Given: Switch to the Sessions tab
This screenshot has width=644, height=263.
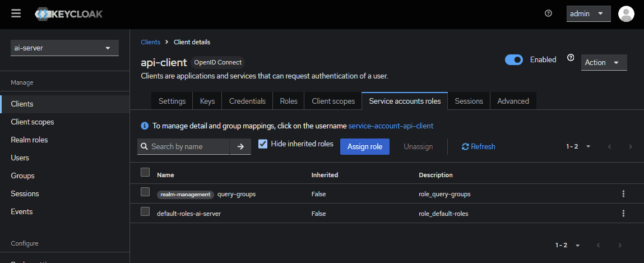Looking at the screenshot, I should click(469, 101).
